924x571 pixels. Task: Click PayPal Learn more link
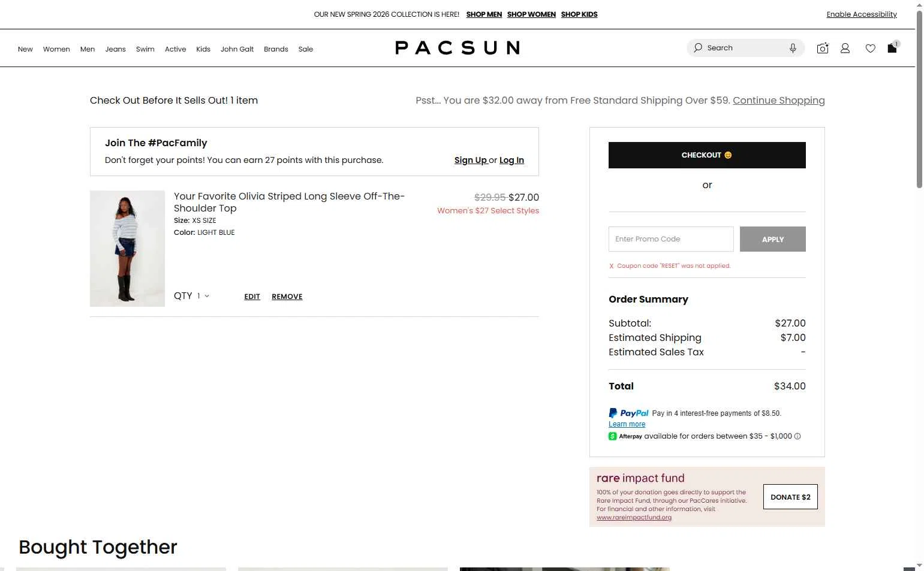627,424
